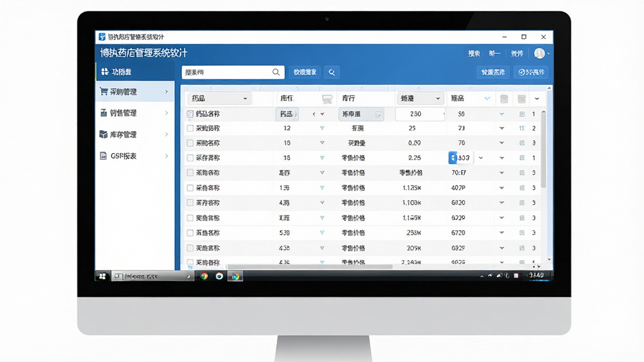Click the text button right of search box
644x362 pixels.
(305, 72)
